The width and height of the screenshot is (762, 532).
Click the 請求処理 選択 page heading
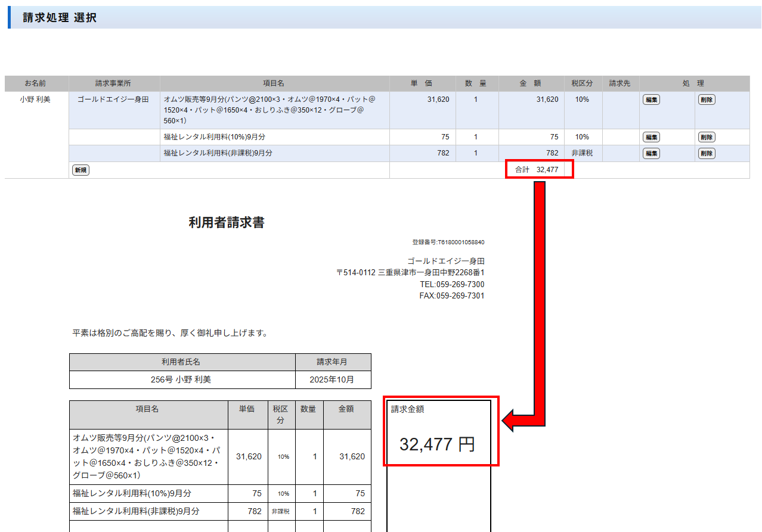(60, 18)
